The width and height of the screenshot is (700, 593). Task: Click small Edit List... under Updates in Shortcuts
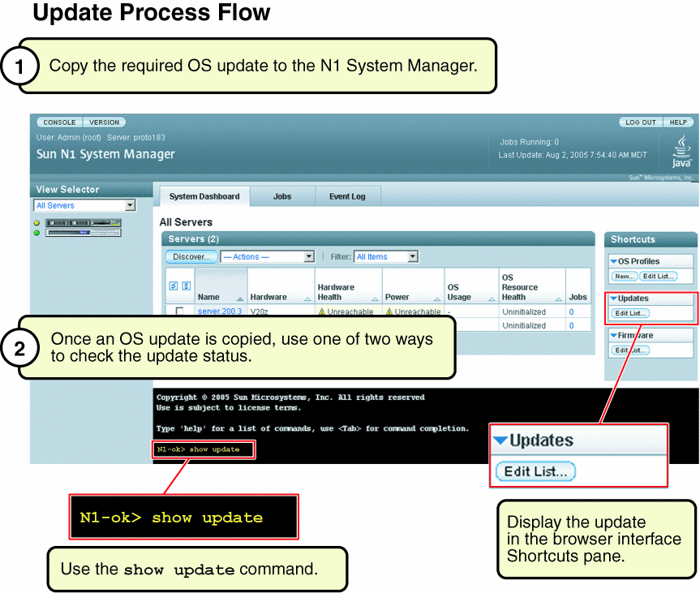click(630, 313)
